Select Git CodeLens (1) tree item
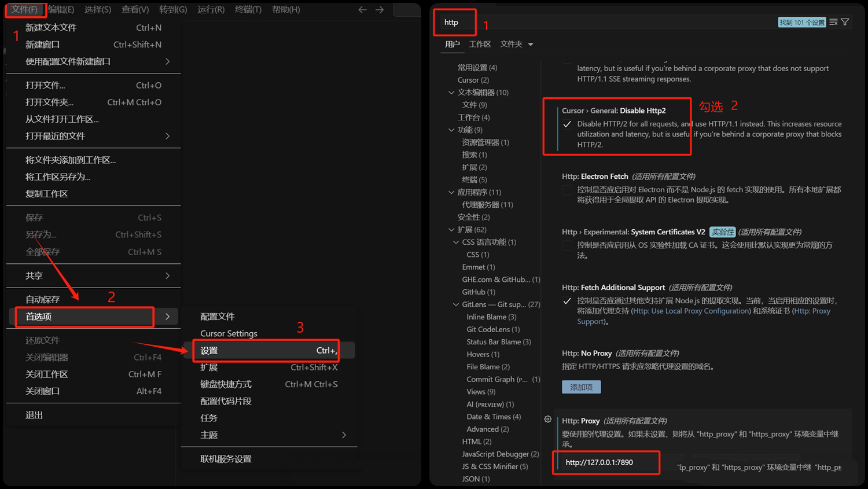The width and height of the screenshot is (868, 489). click(494, 329)
